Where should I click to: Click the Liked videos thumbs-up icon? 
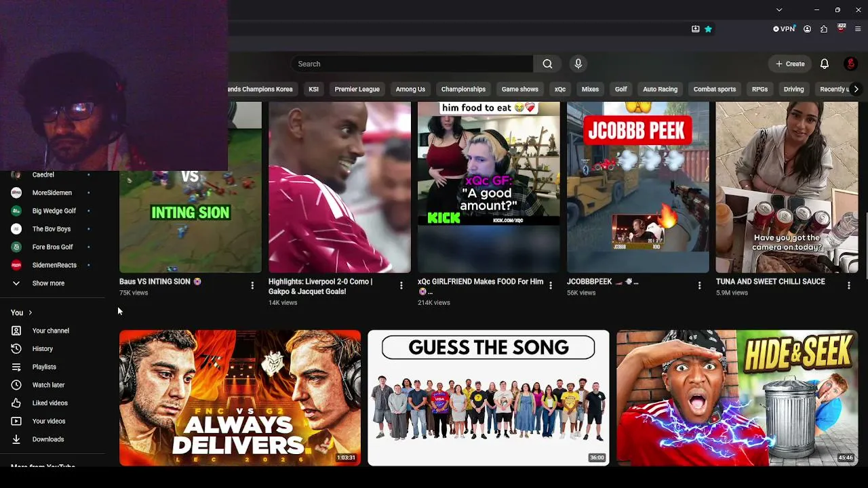click(x=16, y=403)
